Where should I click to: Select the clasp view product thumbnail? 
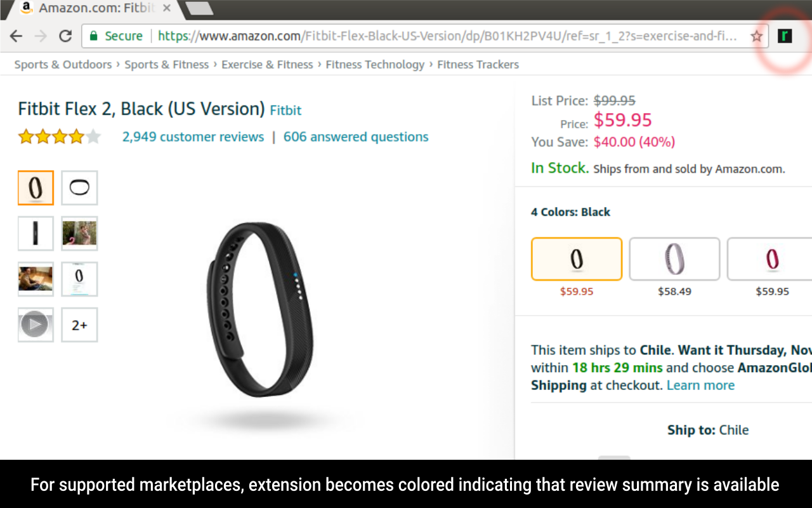(x=79, y=188)
